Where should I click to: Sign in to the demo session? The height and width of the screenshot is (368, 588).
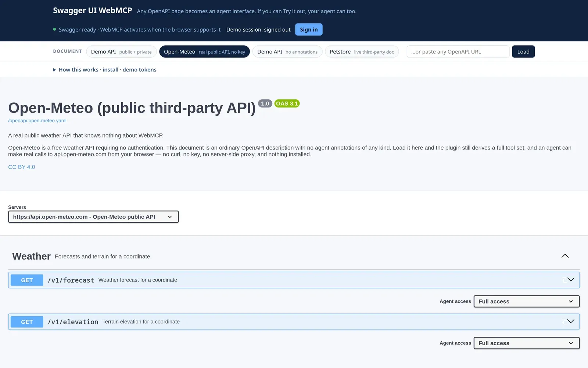[x=309, y=29]
